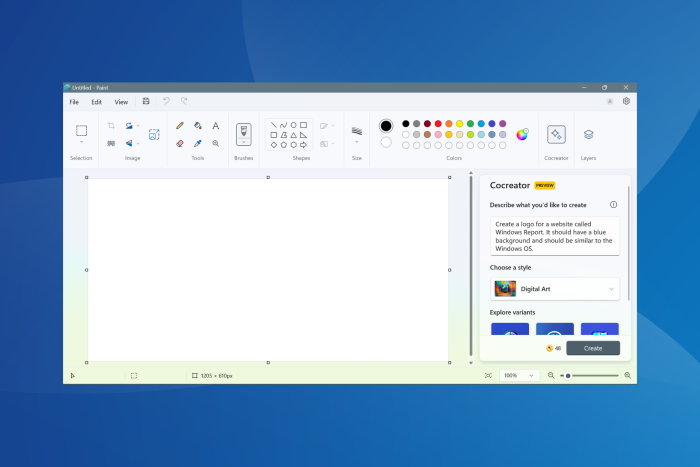The width and height of the screenshot is (700, 467).
Task: Click the Cocreator prompt text box
Action: click(555, 236)
